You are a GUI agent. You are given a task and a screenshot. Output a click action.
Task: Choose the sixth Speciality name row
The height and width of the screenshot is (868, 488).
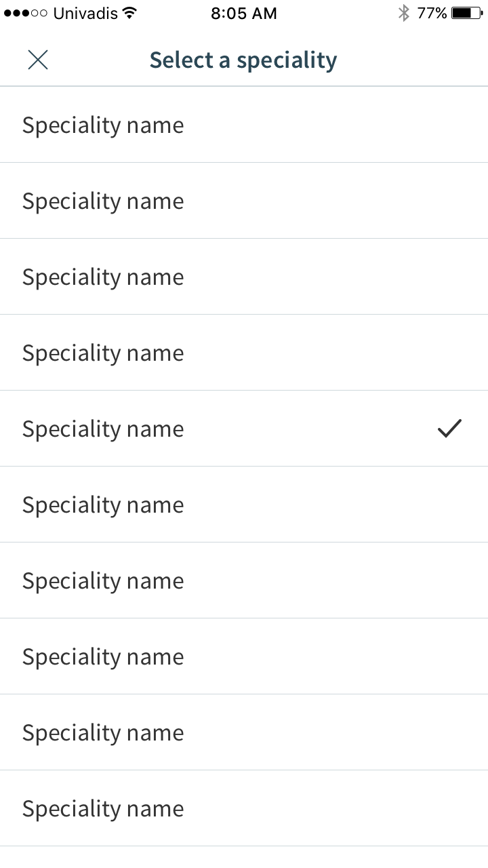click(x=244, y=505)
